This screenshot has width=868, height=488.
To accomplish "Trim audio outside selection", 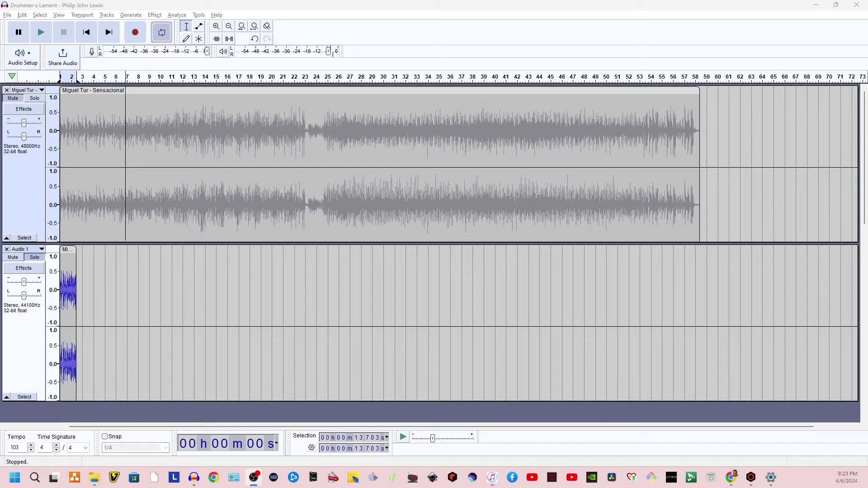I will (x=216, y=39).
